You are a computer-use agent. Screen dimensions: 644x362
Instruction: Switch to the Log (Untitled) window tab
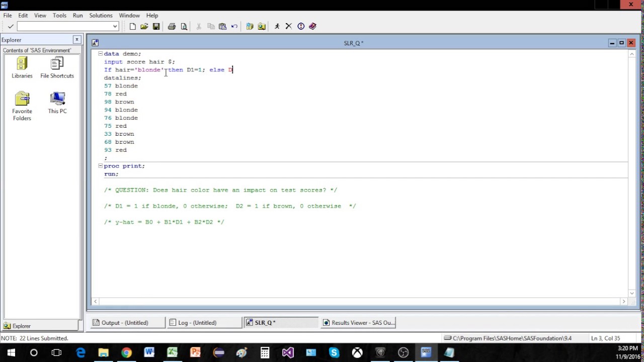pos(205,323)
